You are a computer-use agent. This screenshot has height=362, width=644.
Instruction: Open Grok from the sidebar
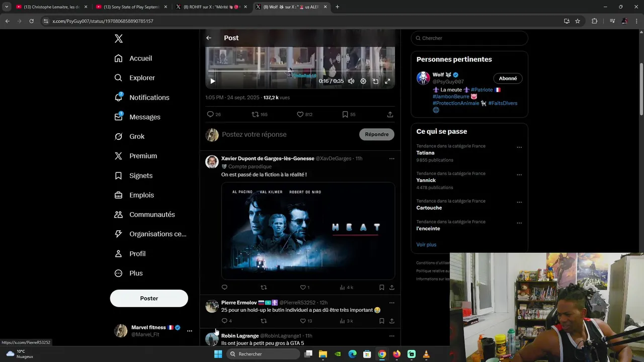click(x=129, y=136)
